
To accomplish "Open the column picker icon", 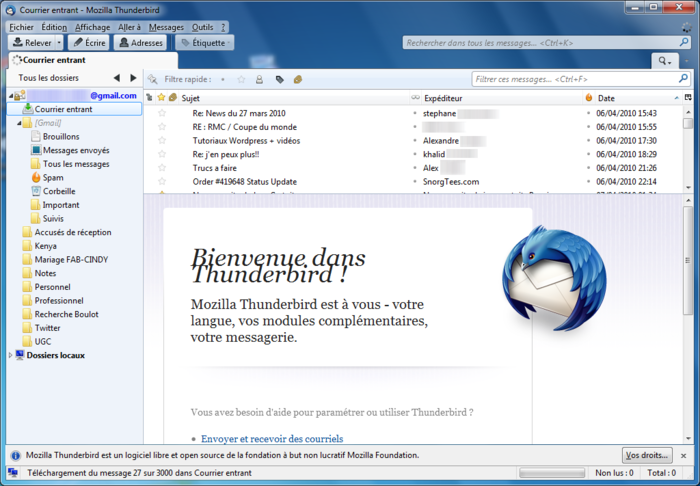I will [x=688, y=98].
